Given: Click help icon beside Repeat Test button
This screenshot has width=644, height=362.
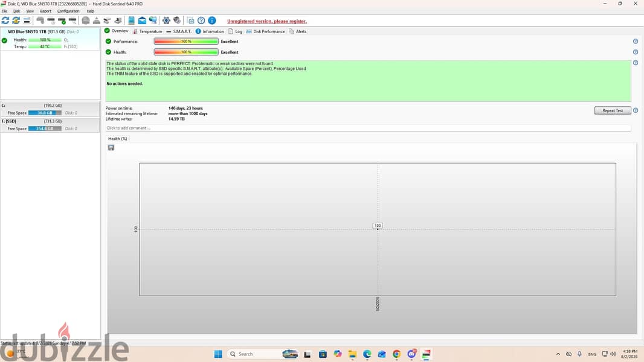Looking at the screenshot, I should point(636,110).
